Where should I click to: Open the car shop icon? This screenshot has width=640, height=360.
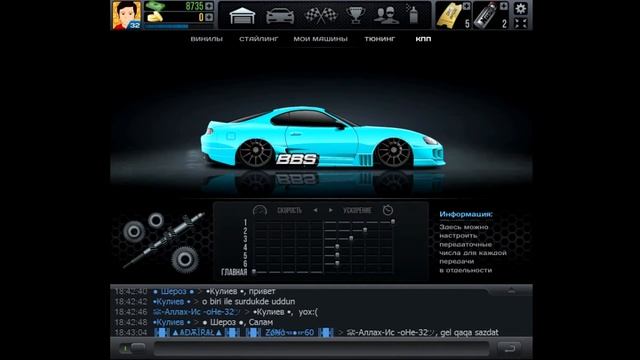pyautogui.click(x=280, y=16)
